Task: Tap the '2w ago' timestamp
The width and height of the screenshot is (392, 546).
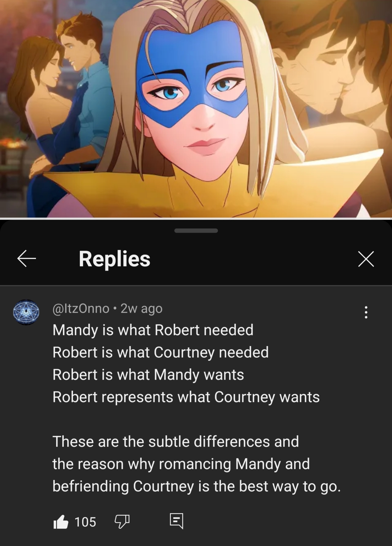Action: point(141,309)
